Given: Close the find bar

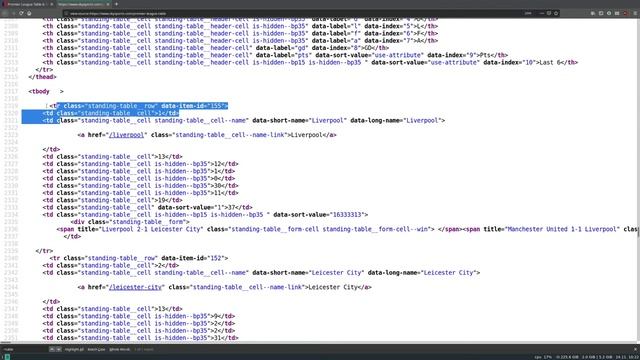Looking at the screenshot, I should pyautogui.click(x=636, y=349).
